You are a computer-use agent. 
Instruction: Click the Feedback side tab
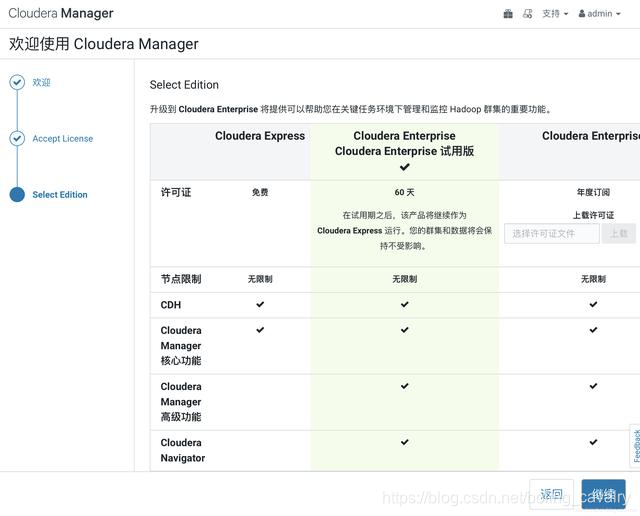pyautogui.click(x=635, y=445)
